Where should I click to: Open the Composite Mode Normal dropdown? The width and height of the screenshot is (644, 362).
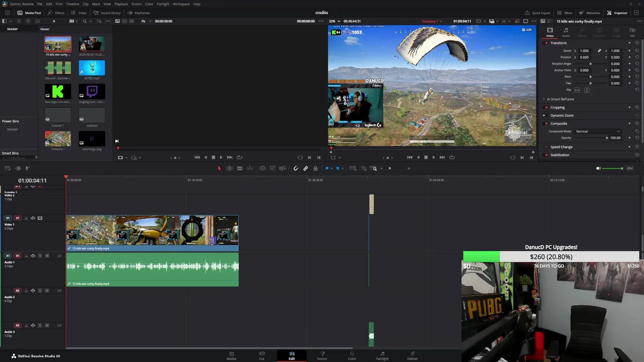(x=598, y=131)
